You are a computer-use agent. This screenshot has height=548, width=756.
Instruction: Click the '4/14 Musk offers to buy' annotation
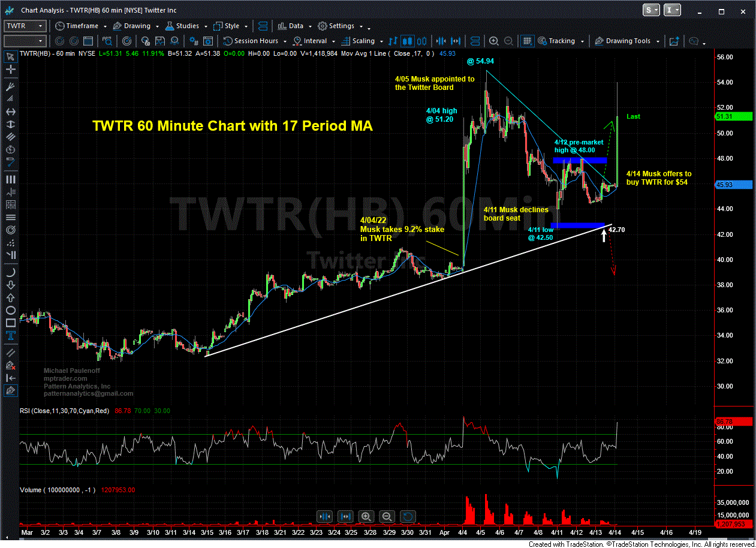(659, 177)
